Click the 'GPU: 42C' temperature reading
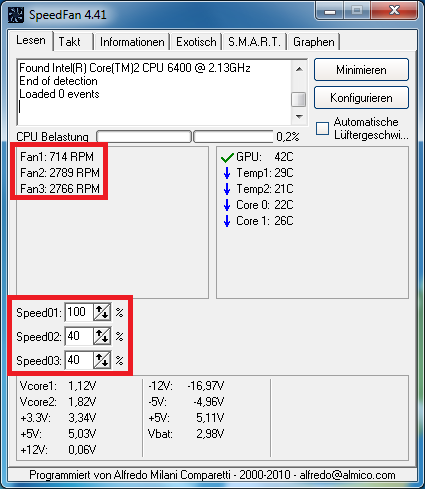Viewport: 425px width, 489px height. (265, 157)
